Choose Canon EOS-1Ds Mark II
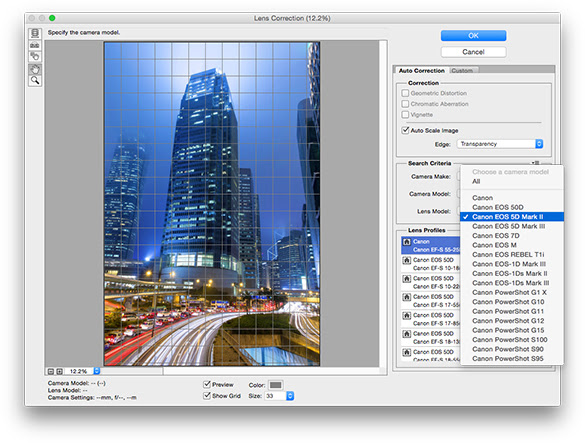The image size is (585, 443). click(x=512, y=274)
